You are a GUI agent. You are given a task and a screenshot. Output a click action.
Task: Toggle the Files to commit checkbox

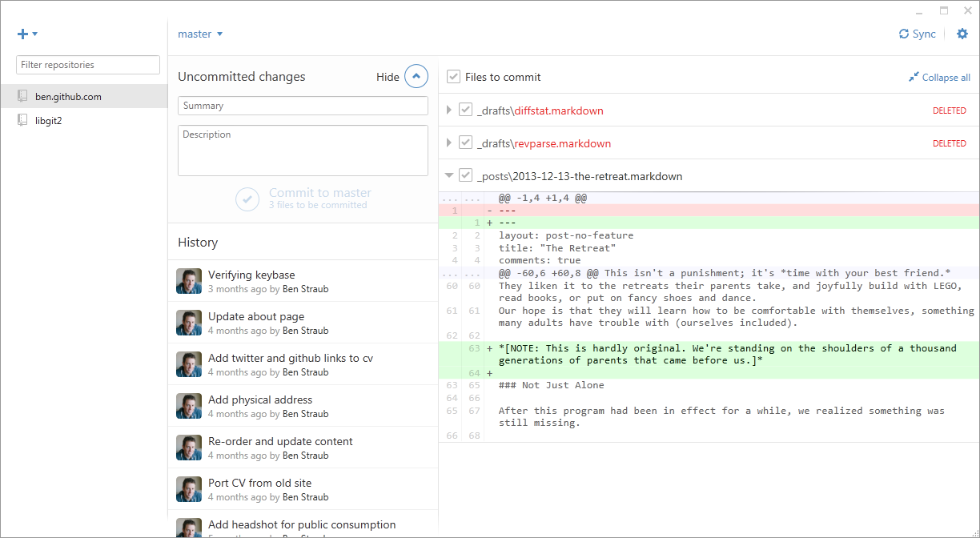[453, 77]
